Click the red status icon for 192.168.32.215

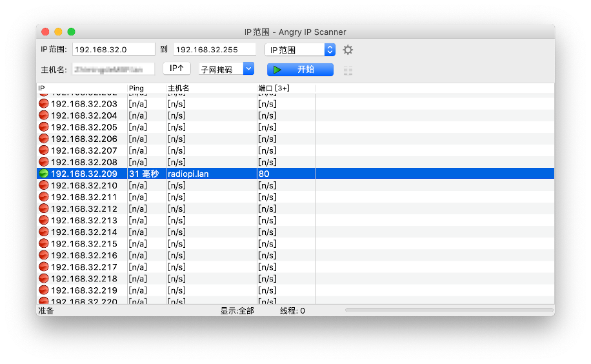(x=44, y=244)
